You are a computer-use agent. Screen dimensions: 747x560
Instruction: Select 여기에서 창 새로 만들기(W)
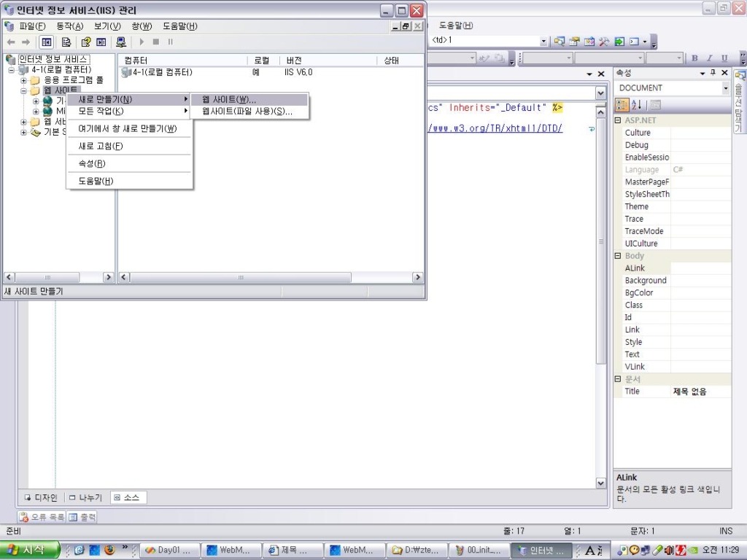pyautogui.click(x=130, y=128)
